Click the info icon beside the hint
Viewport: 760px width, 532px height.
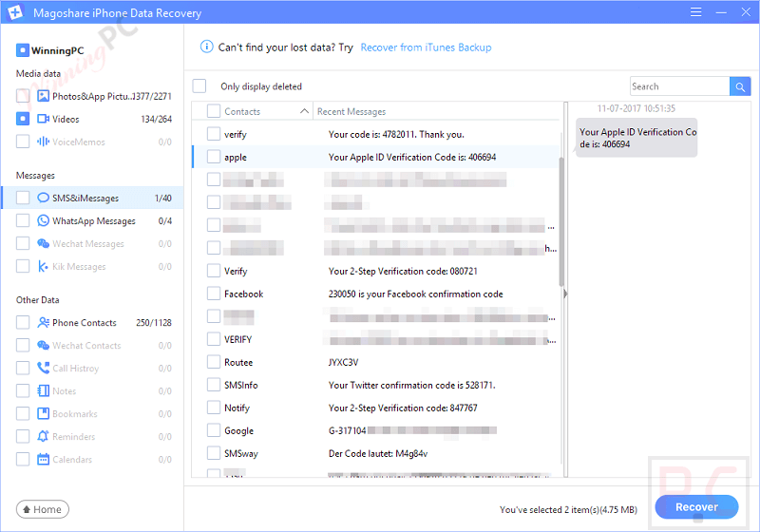pos(206,47)
